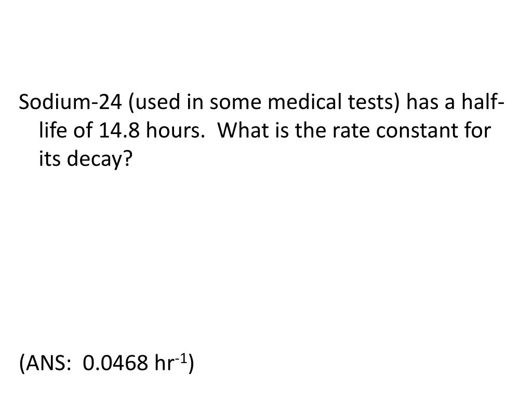Click the answer value '0.0468'

pyautogui.click(x=116, y=363)
